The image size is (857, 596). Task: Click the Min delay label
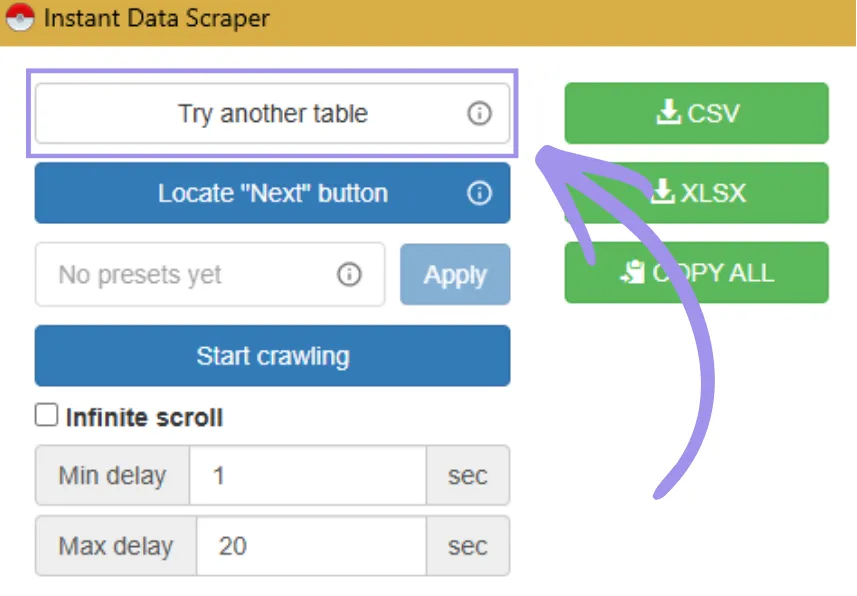pyautogui.click(x=113, y=475)
